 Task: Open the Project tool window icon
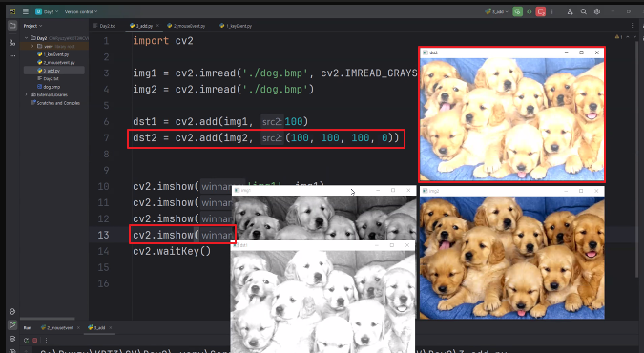click(x=12, y=26)
